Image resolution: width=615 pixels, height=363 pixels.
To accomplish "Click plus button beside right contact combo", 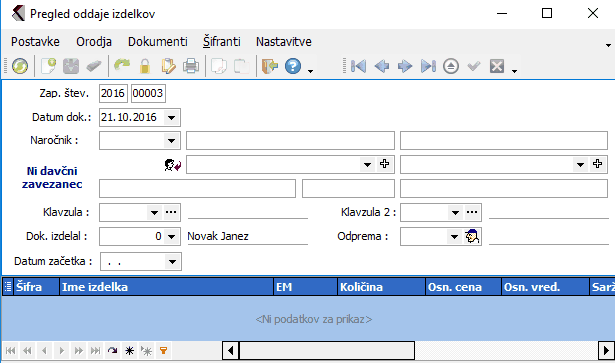I will pyautogui.click(x=597, y=164).
